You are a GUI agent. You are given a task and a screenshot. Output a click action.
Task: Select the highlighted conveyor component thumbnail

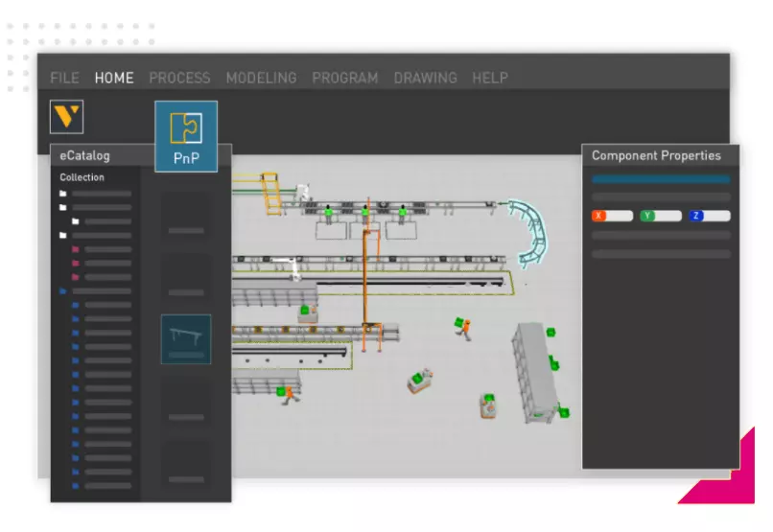click(x=186, y=339)
